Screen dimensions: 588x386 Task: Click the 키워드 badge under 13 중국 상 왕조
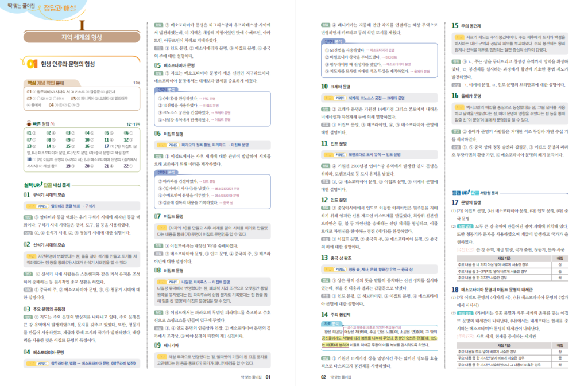tap(338, 268)
